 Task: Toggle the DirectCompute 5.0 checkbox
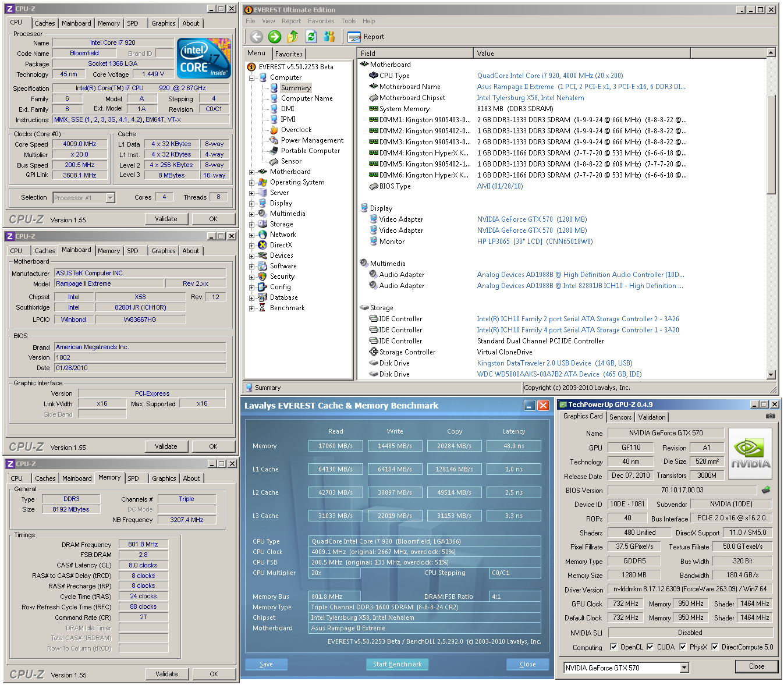715,647
